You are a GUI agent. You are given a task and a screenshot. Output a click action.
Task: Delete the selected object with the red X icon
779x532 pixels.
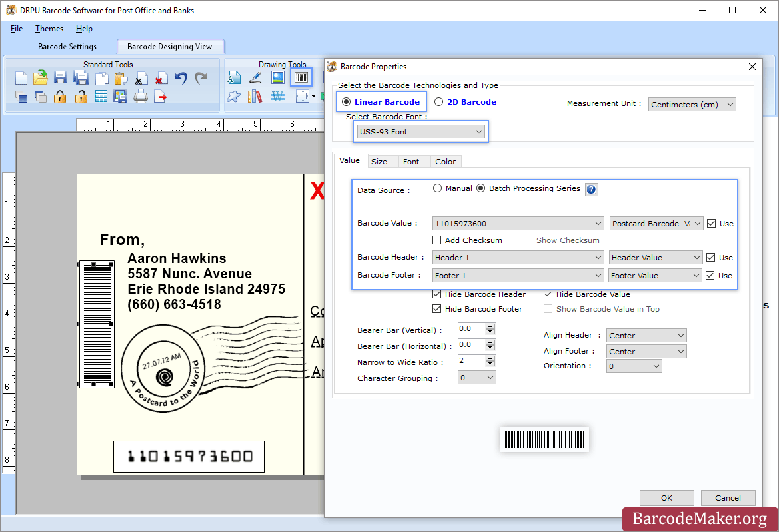(161, 79)
